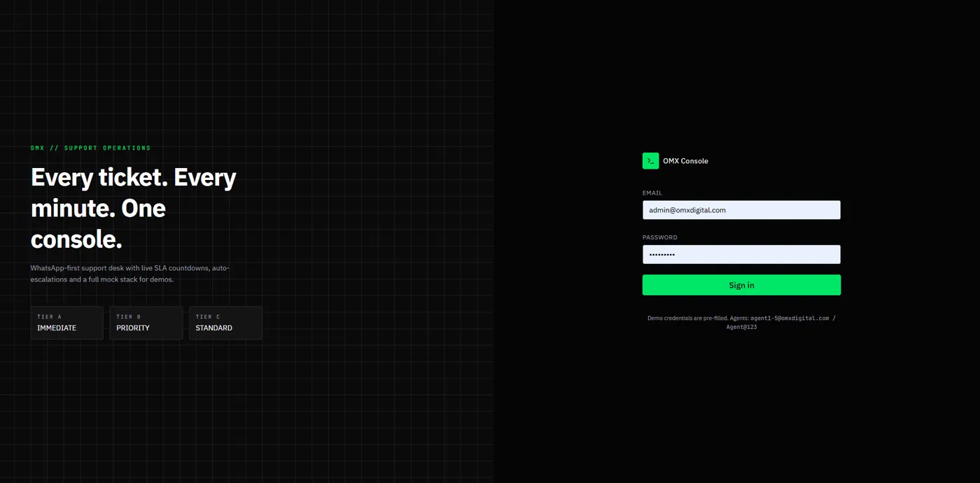Click the green OMX Console terminal logo icon
The image size is (980, 483).
650,160
